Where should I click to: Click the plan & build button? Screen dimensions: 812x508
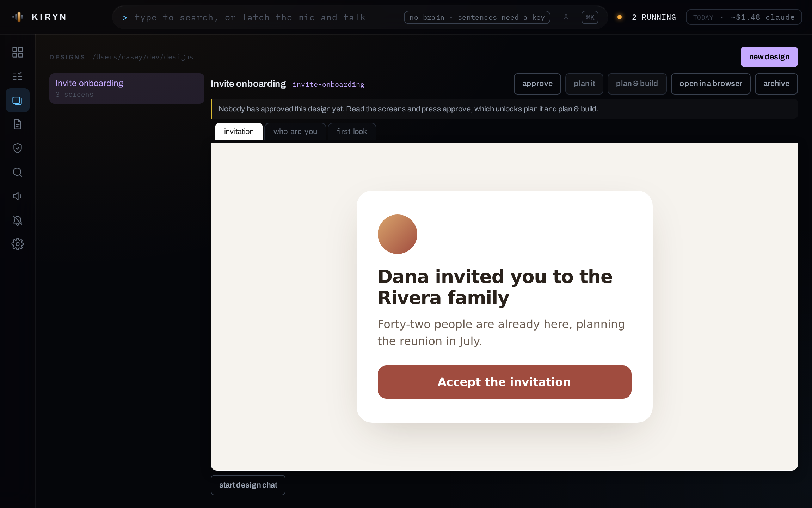(x=637, y=84)
